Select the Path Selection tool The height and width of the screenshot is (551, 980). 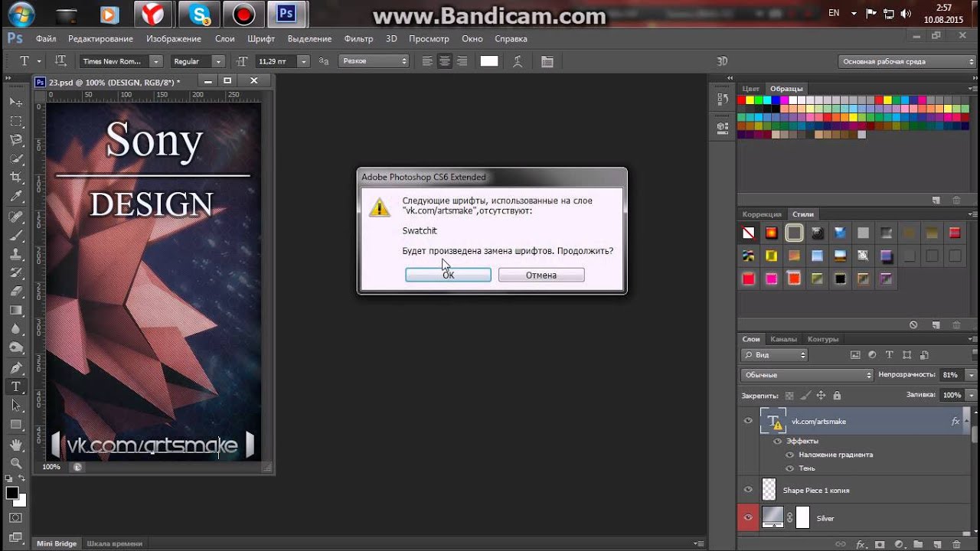coord(16,406)
